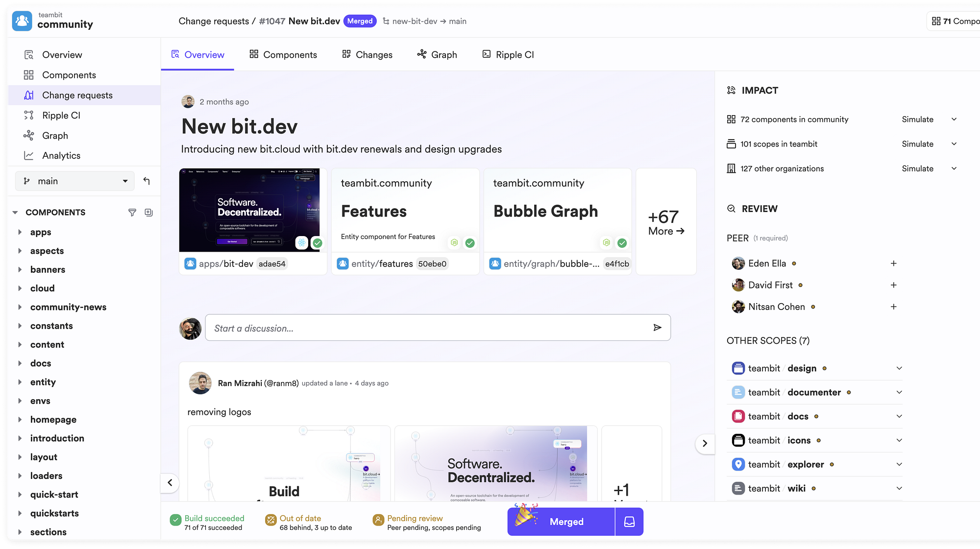Click the Out of date status icon
The image size is (980, 549).
pos(270,520)
